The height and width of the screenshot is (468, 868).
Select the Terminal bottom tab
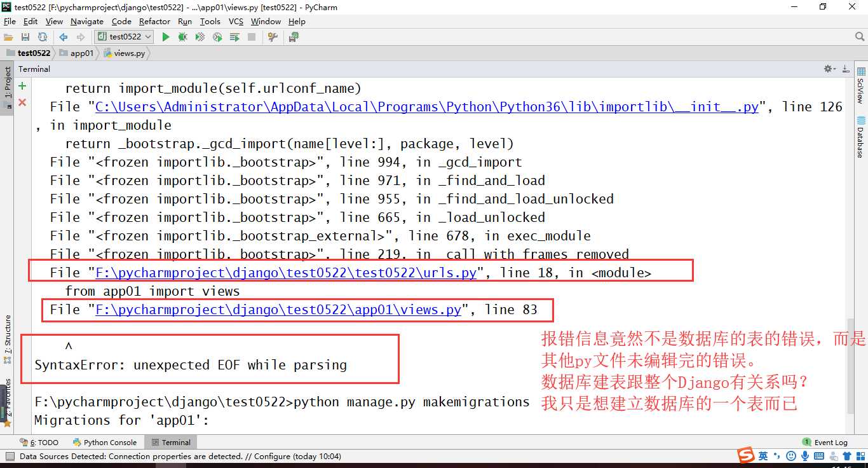pos(170,443)
